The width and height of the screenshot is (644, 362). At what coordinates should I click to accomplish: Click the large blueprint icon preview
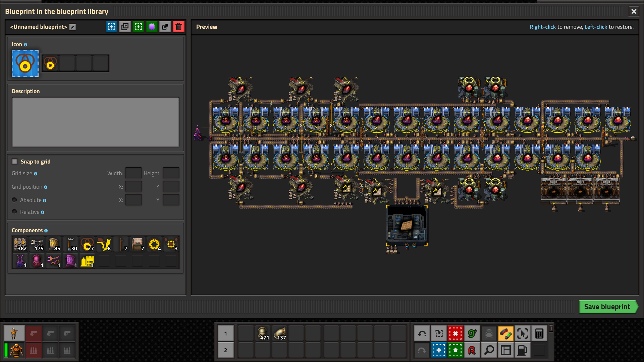coord(25,63)
